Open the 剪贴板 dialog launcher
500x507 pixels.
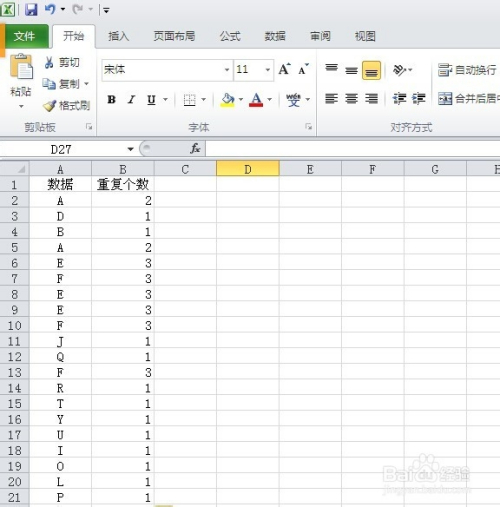pyautogui.click(x=89, y=127)
